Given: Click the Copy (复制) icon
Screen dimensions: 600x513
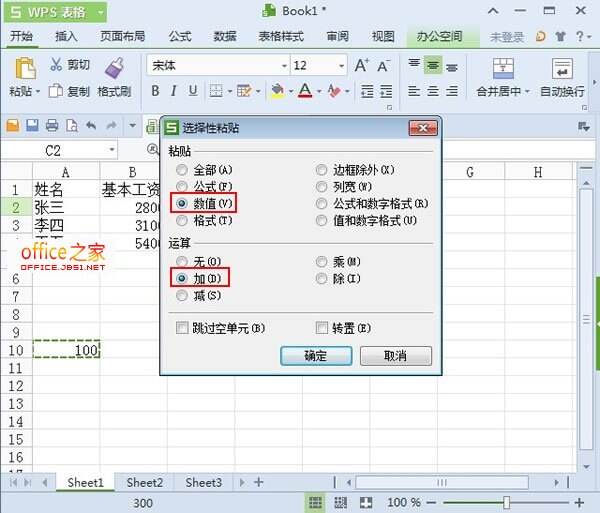Looking at the screenshot, I should (x=56, y=91).
